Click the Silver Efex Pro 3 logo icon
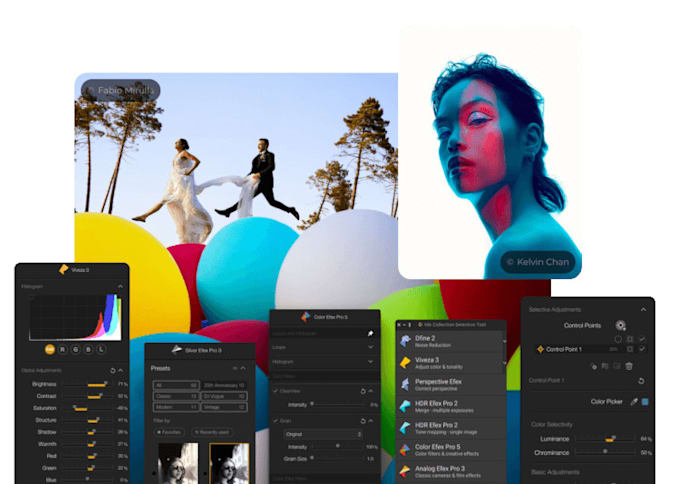 click(x=177, y=350)
